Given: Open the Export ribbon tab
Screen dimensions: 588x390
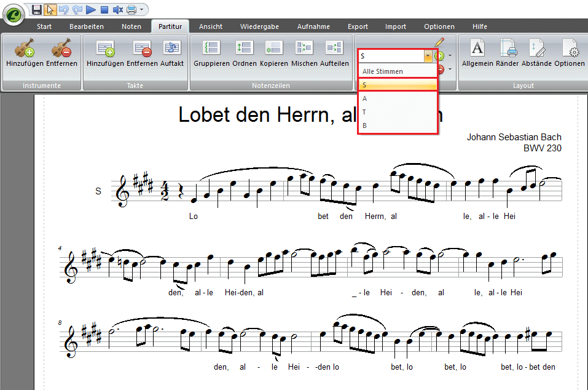Looking at the screenshot, I should pyautogui.click(x=358, y=26).
